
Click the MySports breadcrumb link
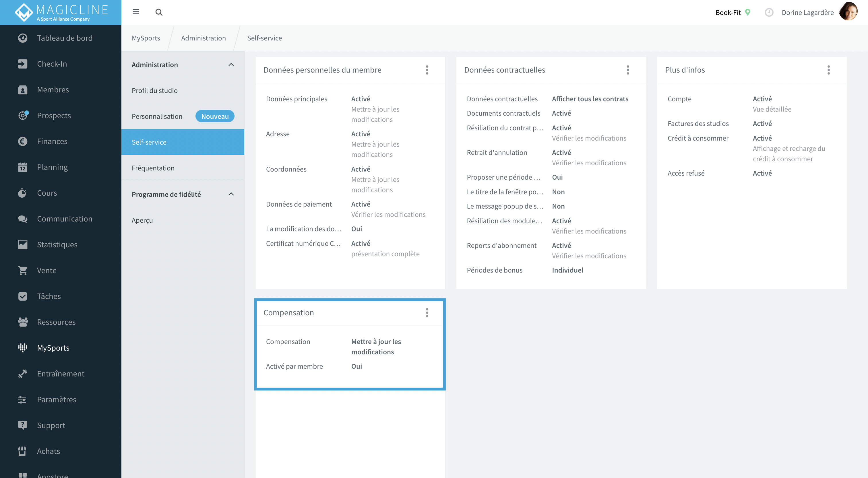tap(146, 38)
